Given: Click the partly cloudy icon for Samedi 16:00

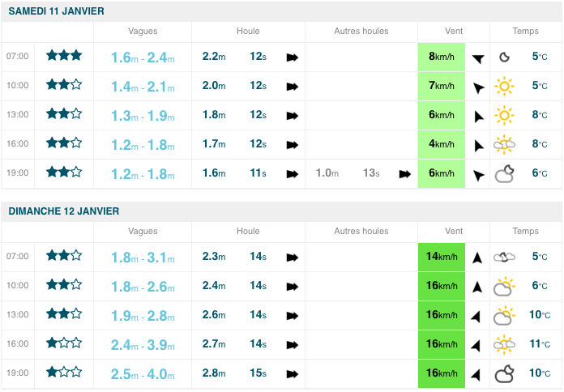Looking at the screenshot, I should (504, 144).
